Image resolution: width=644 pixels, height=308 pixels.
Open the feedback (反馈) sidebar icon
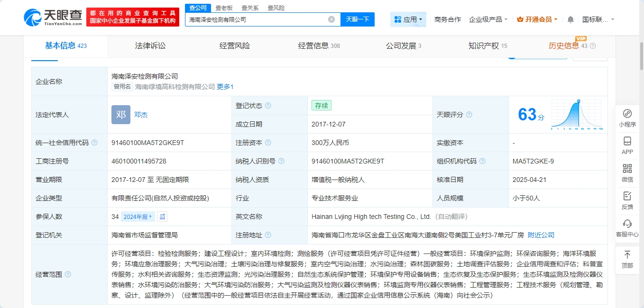pos(627,200)
